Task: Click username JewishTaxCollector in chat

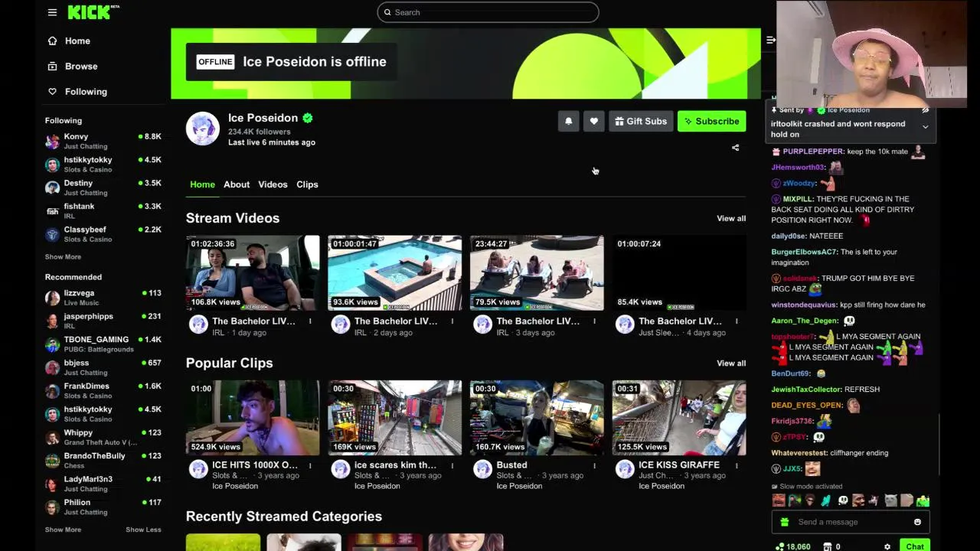Action: (x=806, y=390)
